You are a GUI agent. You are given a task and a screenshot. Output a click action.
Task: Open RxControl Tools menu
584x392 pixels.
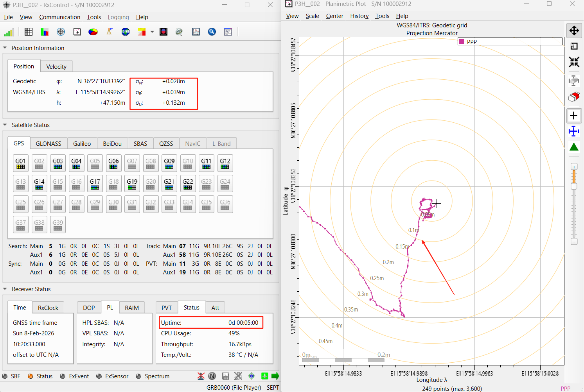[x=94, y=17]
